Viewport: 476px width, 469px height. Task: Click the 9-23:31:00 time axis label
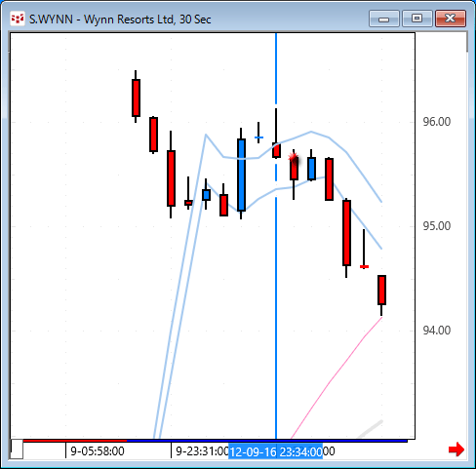coord(202,451)
